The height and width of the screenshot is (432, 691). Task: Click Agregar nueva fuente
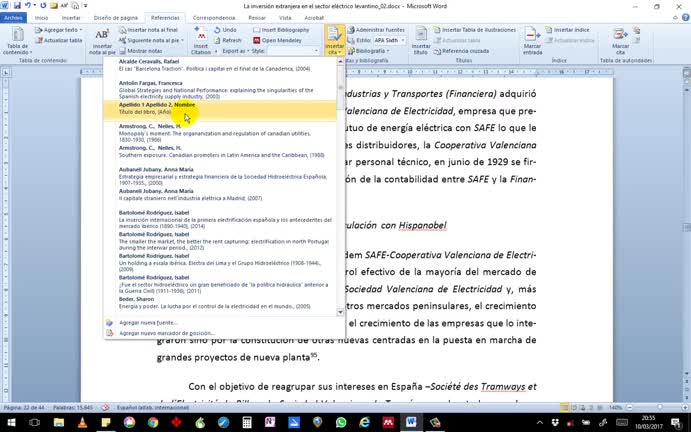[148, 323]
